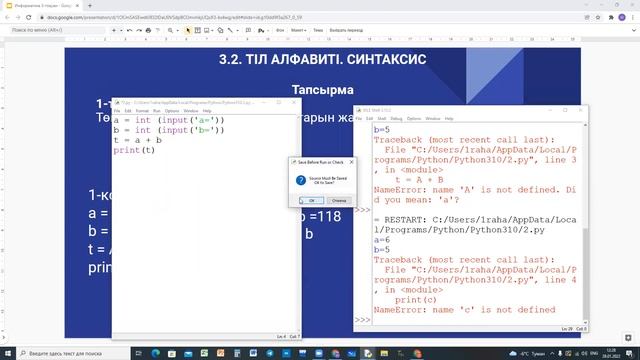Click the Add comment icon
640x360 pixels.
pyautogui.click(x=248, y=30)
